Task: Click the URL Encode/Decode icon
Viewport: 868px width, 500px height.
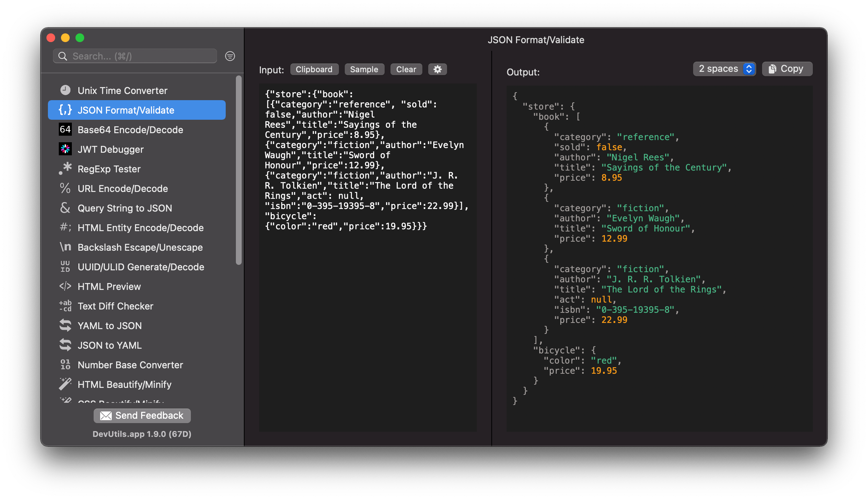Action: point(66,189)
